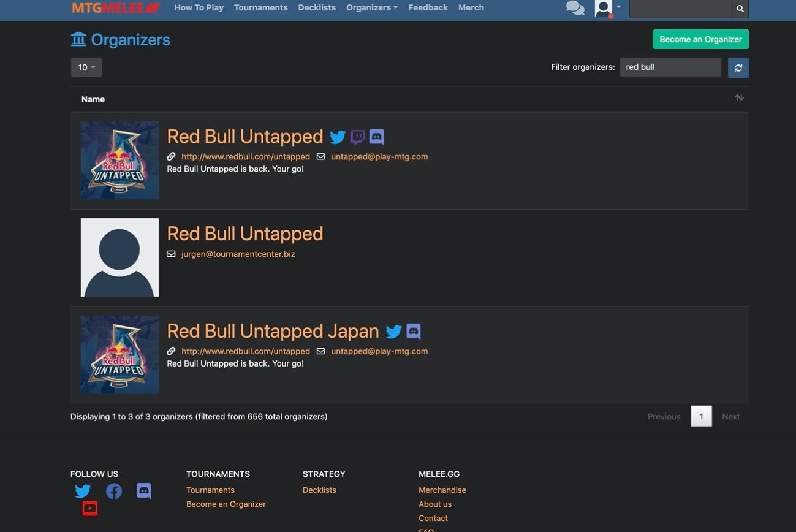Open footer Tournaments link
Screen dimensions: 796x532
pos(210,490)
